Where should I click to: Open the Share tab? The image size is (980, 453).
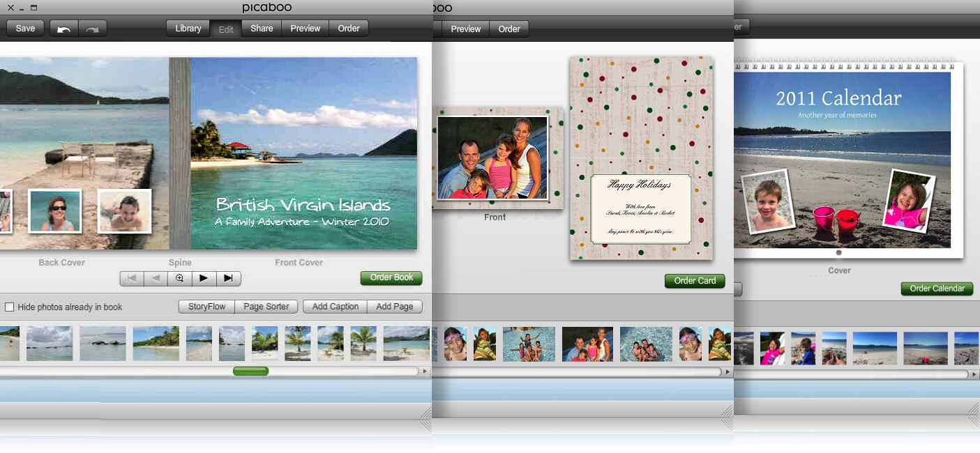point(262,29)
